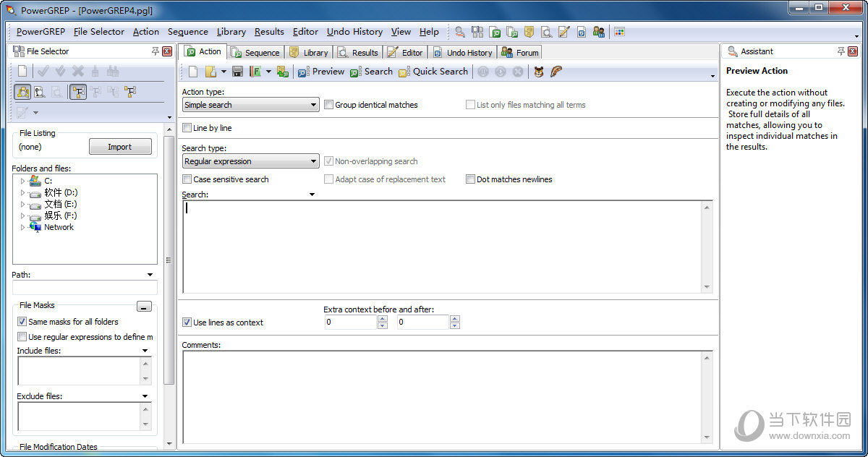
Task: Click the Preview button
Action: coord(321,72)
